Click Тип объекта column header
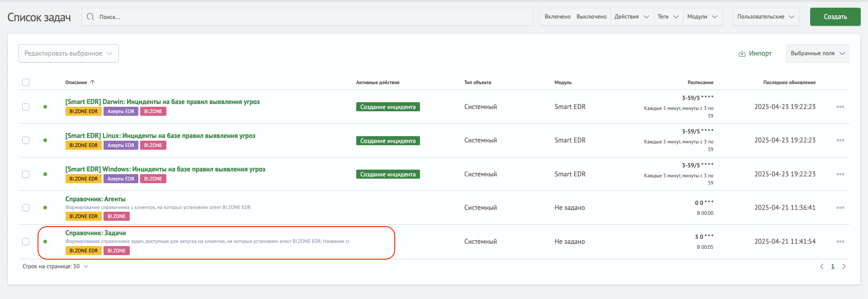The width and height of the screenshot is (868, 299). tap(477, 82)
